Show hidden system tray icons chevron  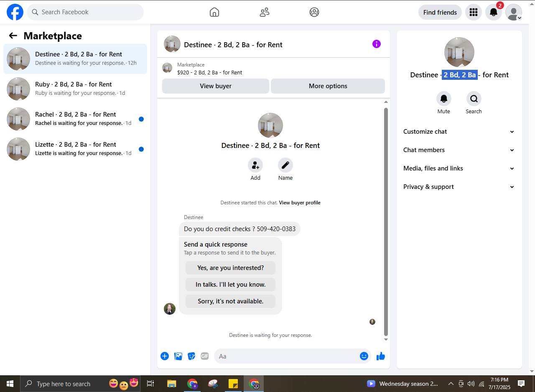click(451, 384)
